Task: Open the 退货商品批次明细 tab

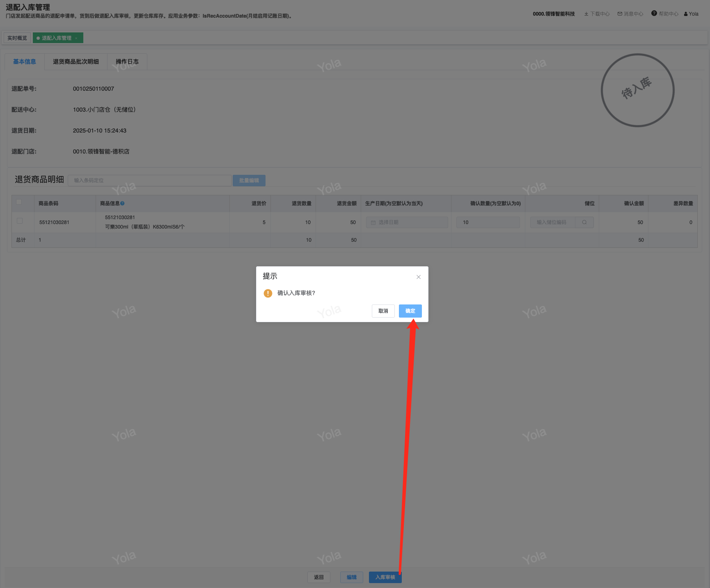Action: 76,62
